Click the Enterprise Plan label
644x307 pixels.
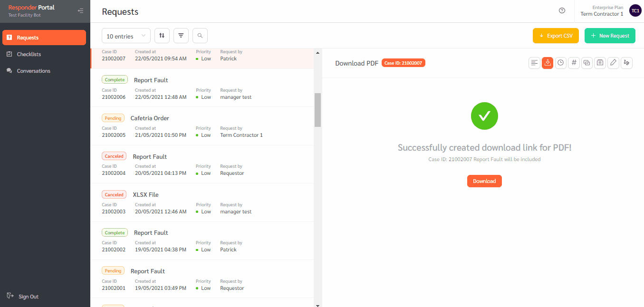tap(608, 8)
